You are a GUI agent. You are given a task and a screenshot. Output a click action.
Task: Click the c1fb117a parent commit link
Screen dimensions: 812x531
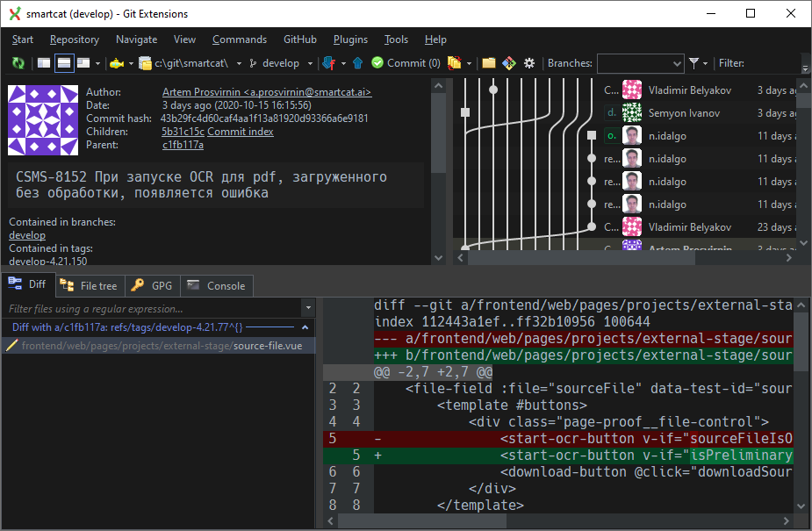(183, 144)
